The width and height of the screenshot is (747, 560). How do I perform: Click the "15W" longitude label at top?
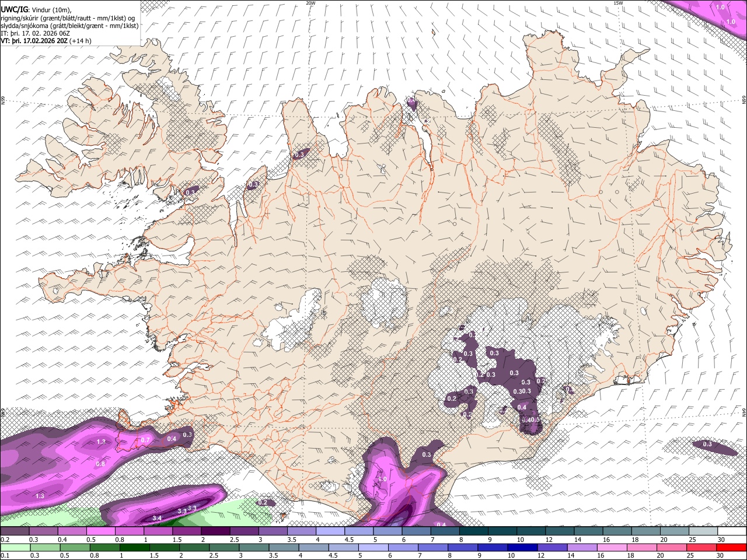pos(618,3)
